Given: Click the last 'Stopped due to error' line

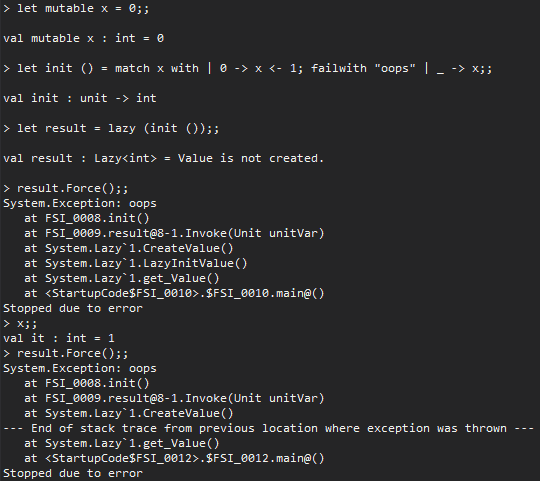Looking at the screenshot, I should tap(73, 473).
